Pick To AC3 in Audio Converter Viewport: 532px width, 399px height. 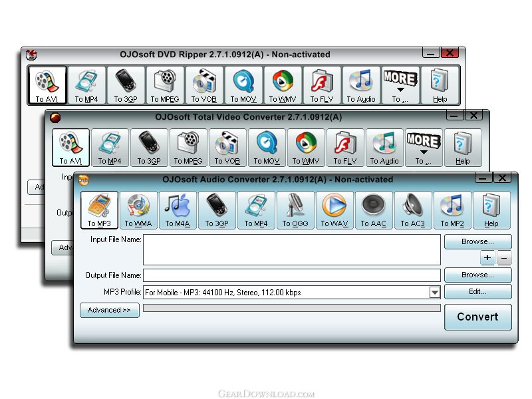tap(413, 210)
